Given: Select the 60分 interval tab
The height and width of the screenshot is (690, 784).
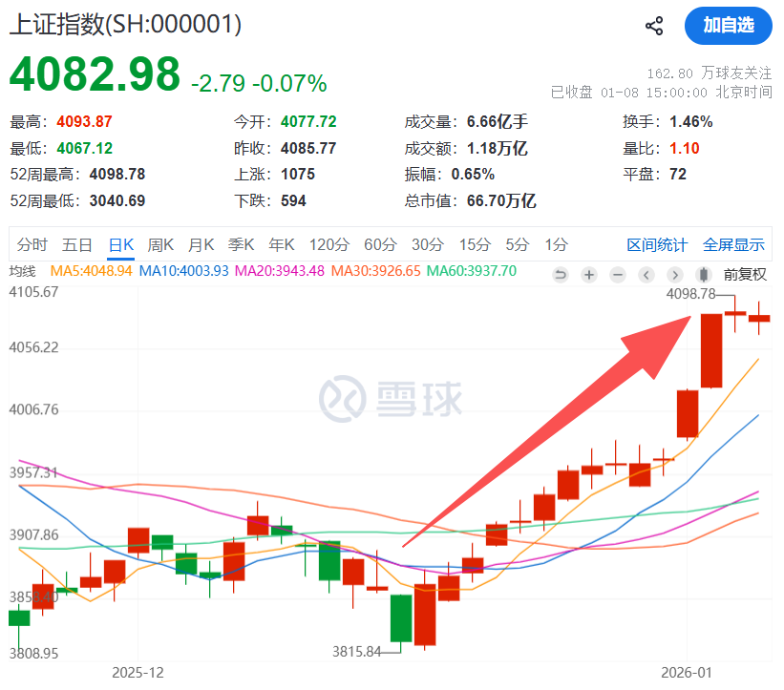Looking at the screenshot, I should [380, 244].
